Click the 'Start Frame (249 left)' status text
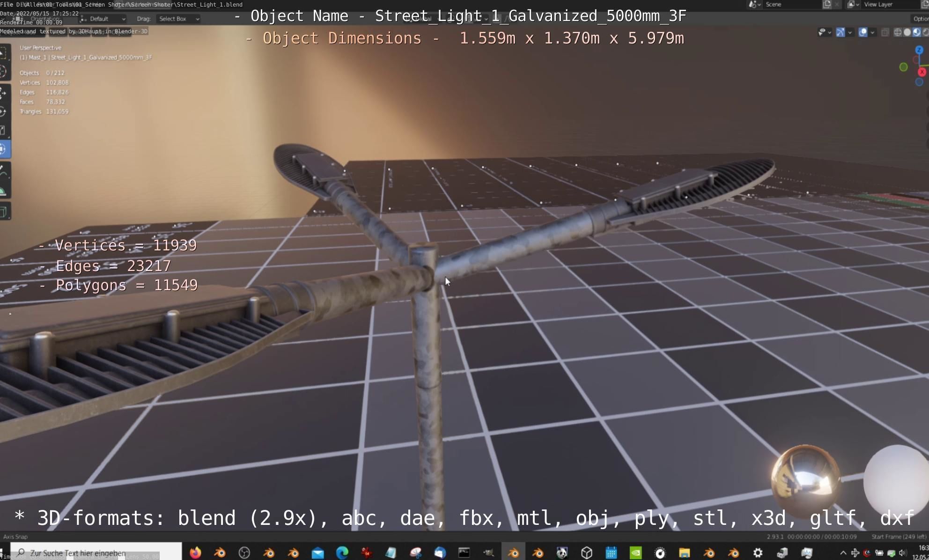 pyautogui.click(x=899, y=537)
